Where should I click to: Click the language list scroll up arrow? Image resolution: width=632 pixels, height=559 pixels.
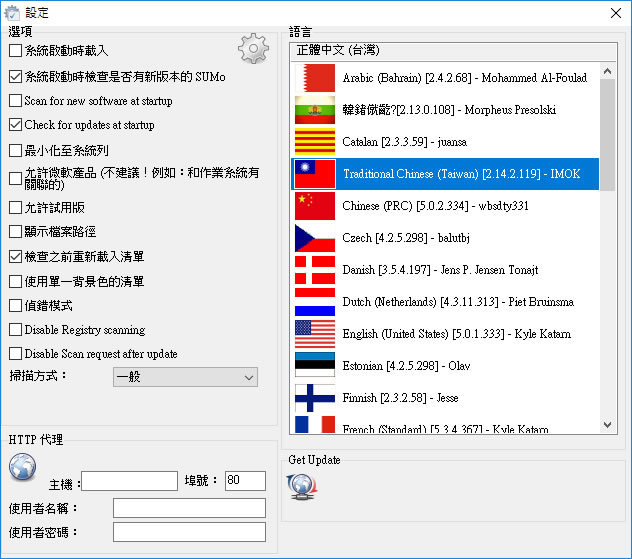(x=607, y=71)
